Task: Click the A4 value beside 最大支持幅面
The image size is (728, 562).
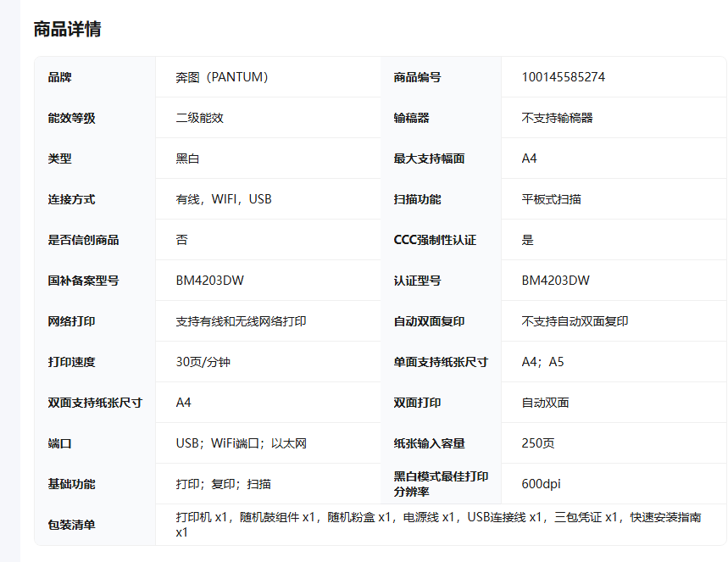Action: [530, 159]
